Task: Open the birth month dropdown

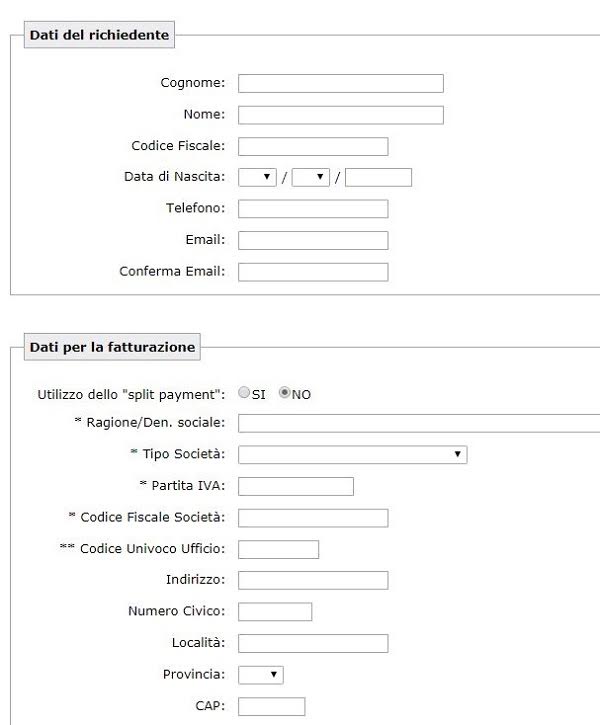Action: coord(311,177)
